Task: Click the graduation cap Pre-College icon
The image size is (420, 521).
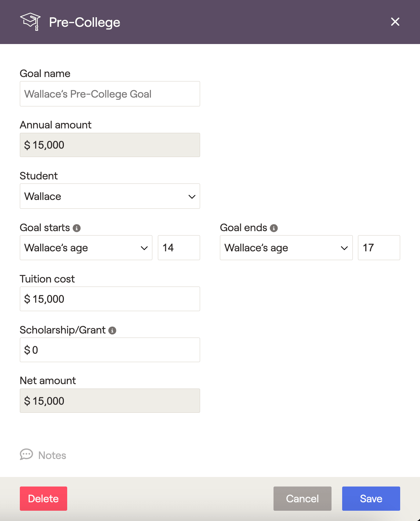Action: tap(30, 22)
